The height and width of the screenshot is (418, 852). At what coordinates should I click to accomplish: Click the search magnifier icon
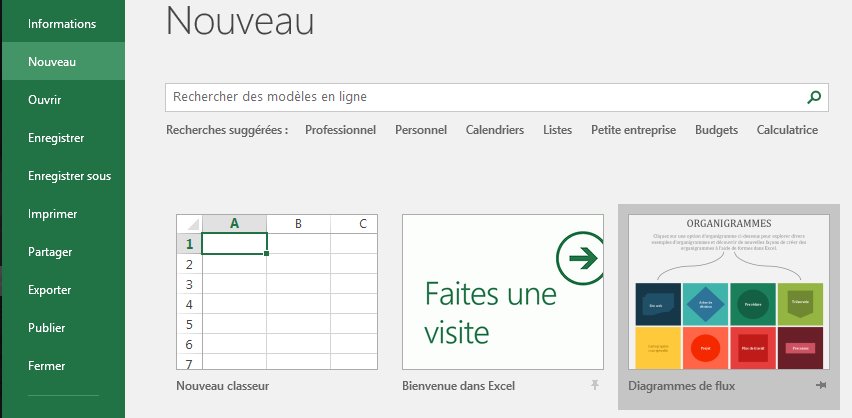tap(813, 97)
